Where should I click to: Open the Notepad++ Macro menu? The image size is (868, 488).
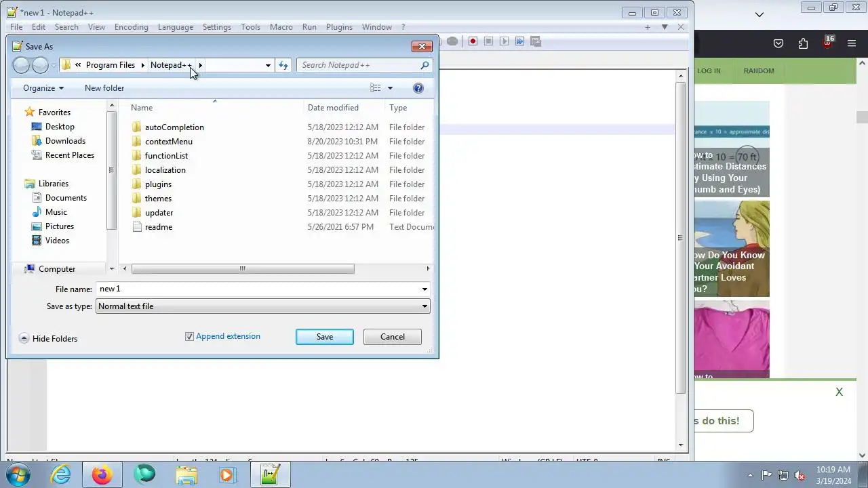tap(281, 27)
